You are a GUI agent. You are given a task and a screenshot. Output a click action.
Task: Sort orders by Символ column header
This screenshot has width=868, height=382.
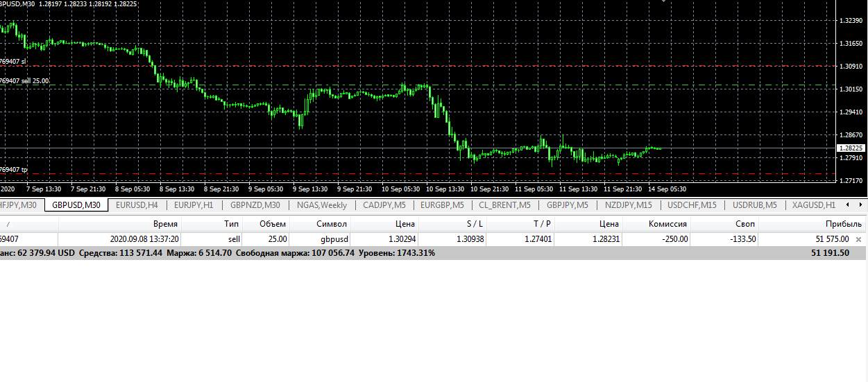tap(321, 224)
